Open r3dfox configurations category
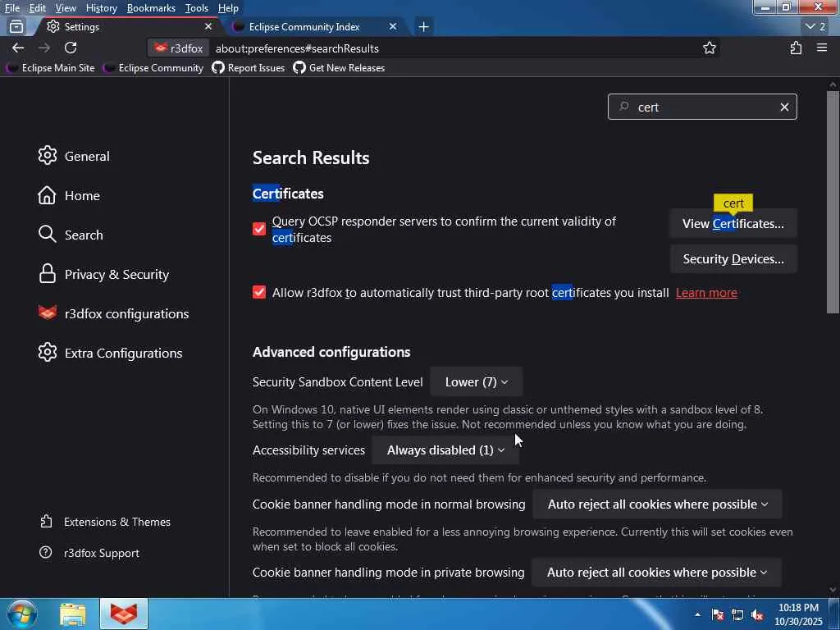The width and height of the screenshot is (840, 630). [113, 313]
